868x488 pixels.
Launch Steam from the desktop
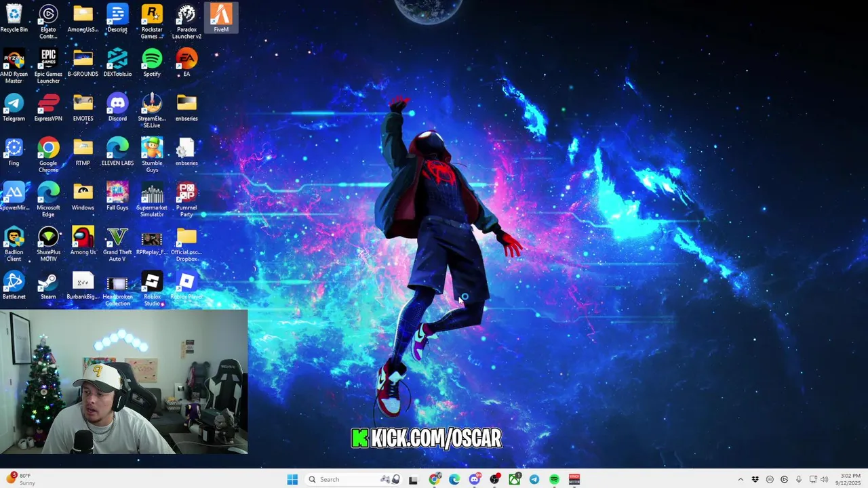pyautogui.click(x=48, y=286)
